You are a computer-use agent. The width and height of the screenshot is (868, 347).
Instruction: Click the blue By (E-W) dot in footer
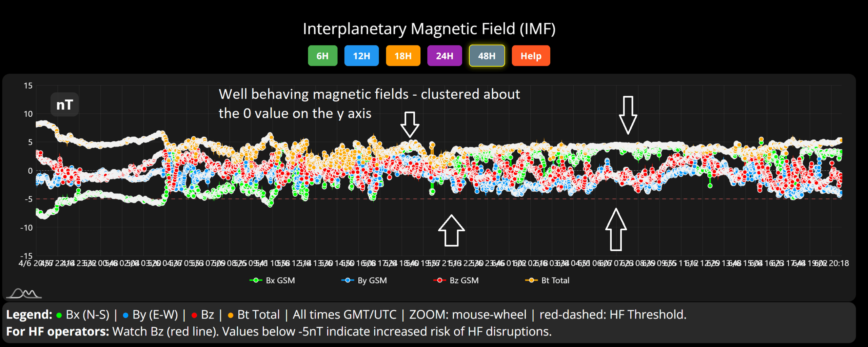[125, 315]
